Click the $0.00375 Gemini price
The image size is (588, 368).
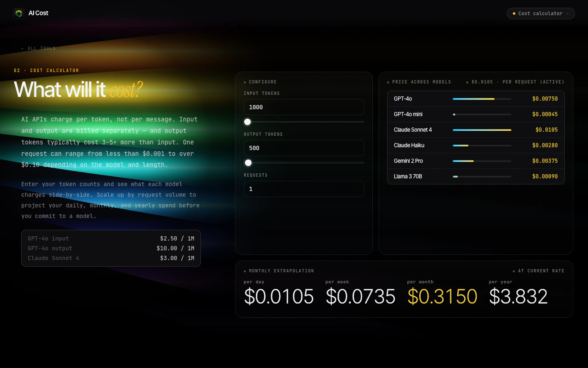(545, 161)
